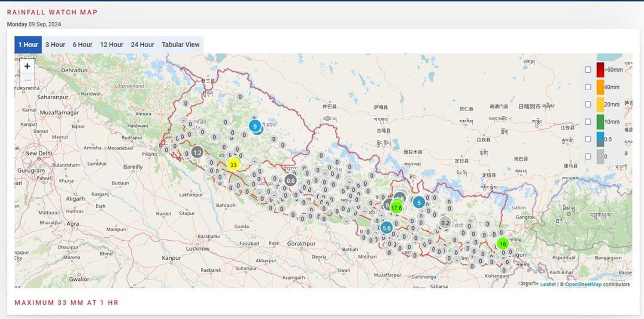Open the Leaflet attribution link

[547, 284]
